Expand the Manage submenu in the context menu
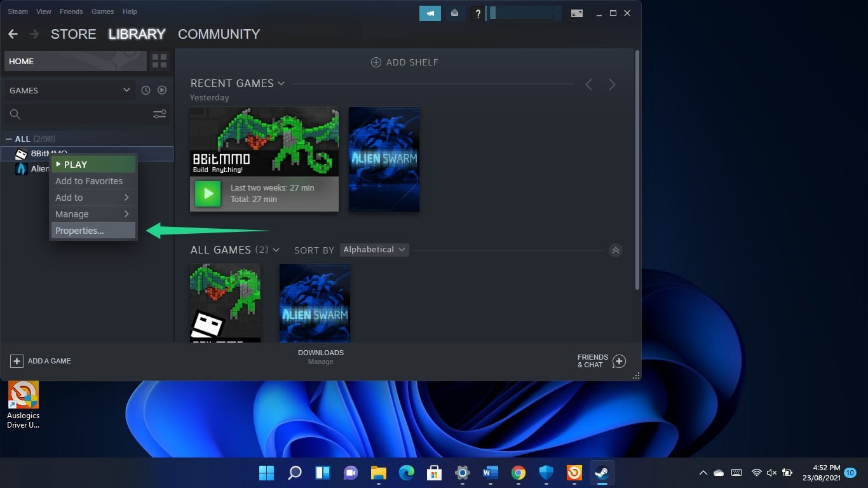 click(93, 214)
